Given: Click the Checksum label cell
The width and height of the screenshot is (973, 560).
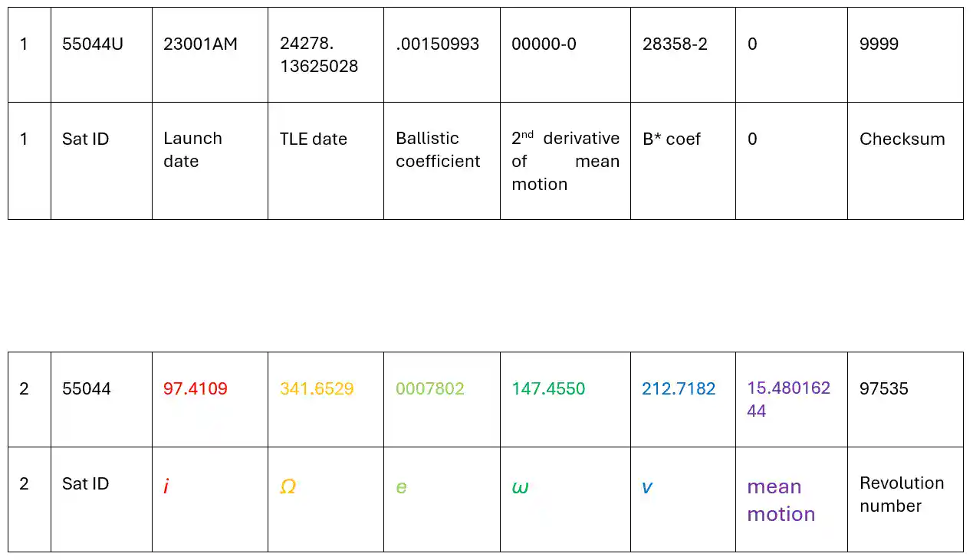Looking at the screenshot, I should pyautogui.click(x=906, y=161).
